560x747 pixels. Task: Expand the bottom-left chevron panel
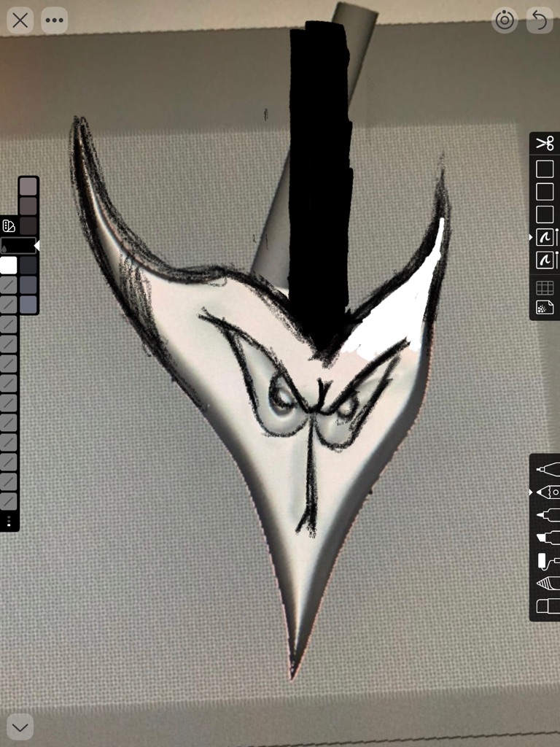click(x=20, y=727)
